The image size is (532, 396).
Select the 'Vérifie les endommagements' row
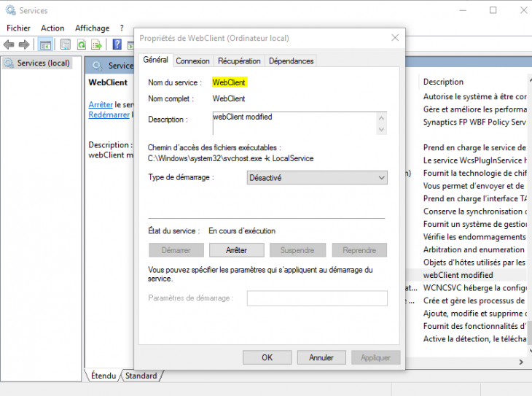(474, 237)
